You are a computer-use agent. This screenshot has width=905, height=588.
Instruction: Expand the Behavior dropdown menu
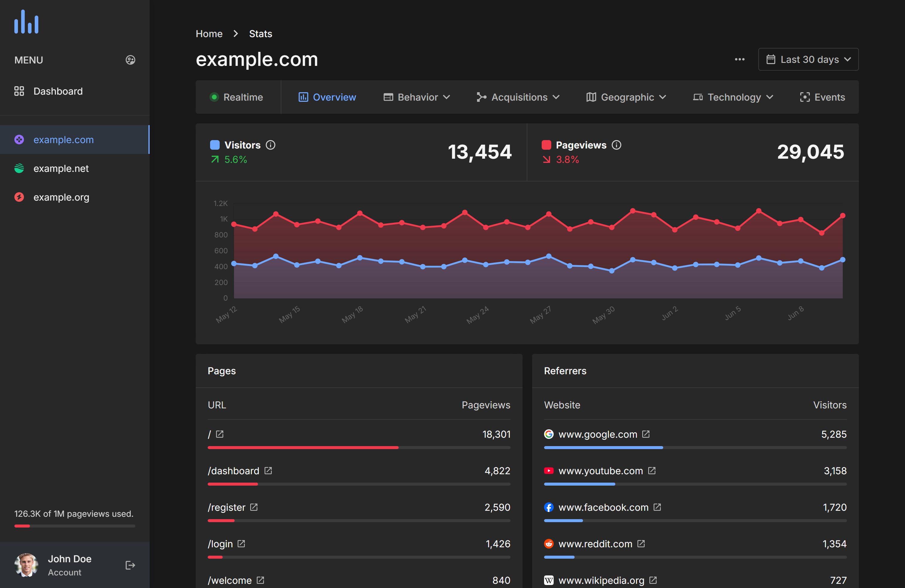[x=417, y=97]
